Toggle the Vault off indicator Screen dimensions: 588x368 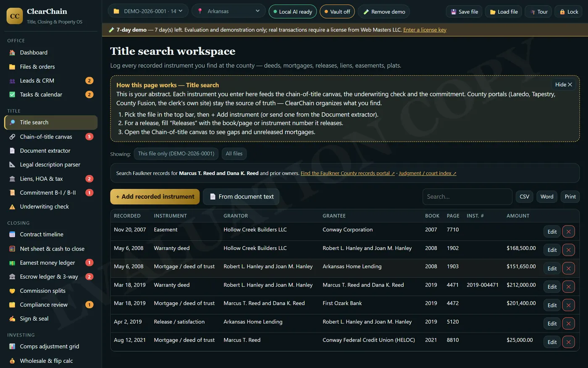click(337, 12)
